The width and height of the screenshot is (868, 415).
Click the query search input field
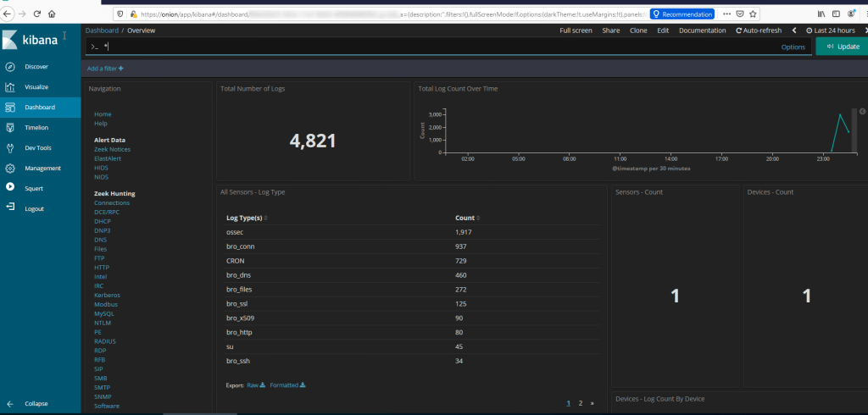coord(424,47)
